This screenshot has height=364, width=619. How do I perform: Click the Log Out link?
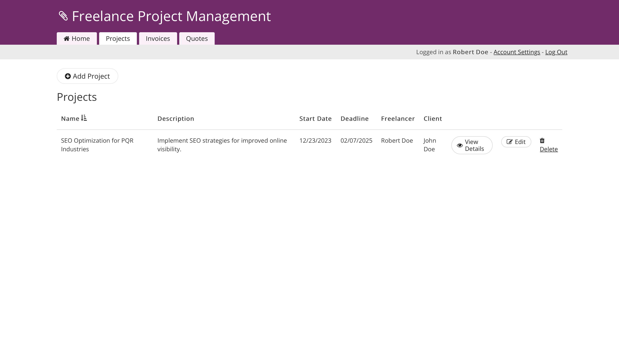pos(556,52)
